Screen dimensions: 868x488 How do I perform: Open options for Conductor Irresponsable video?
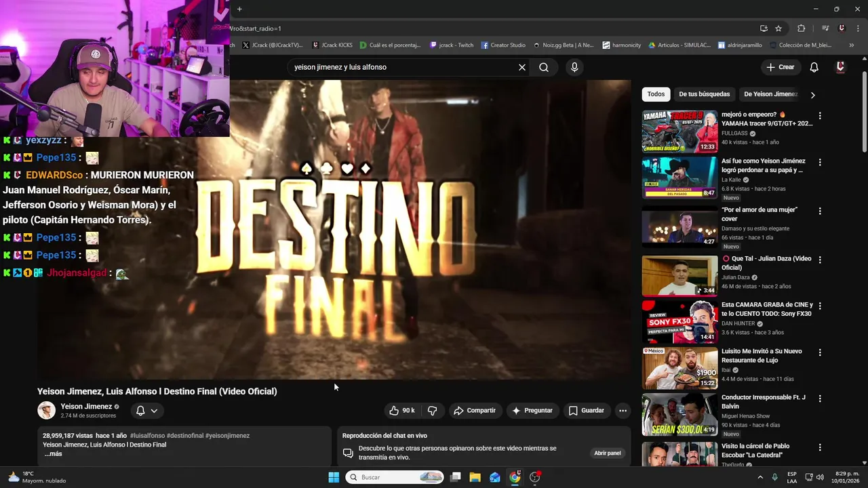tap(820, 399)
